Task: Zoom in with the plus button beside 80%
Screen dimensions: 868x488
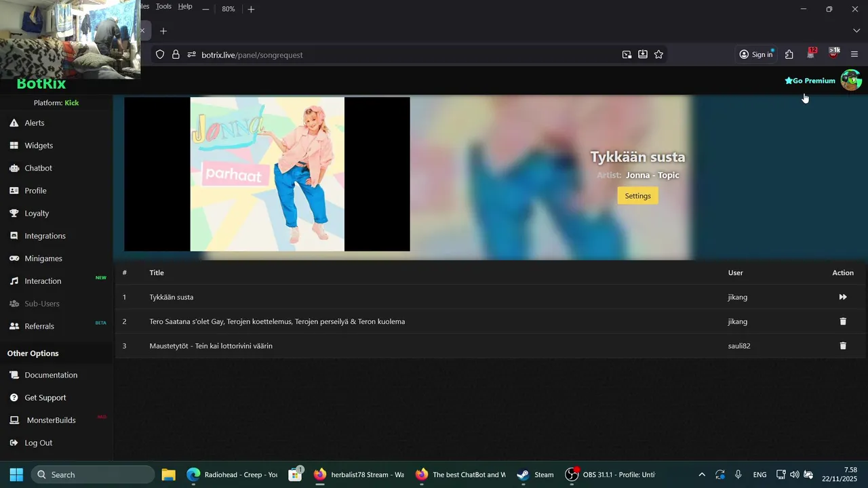Action: (x=251, y=9)
